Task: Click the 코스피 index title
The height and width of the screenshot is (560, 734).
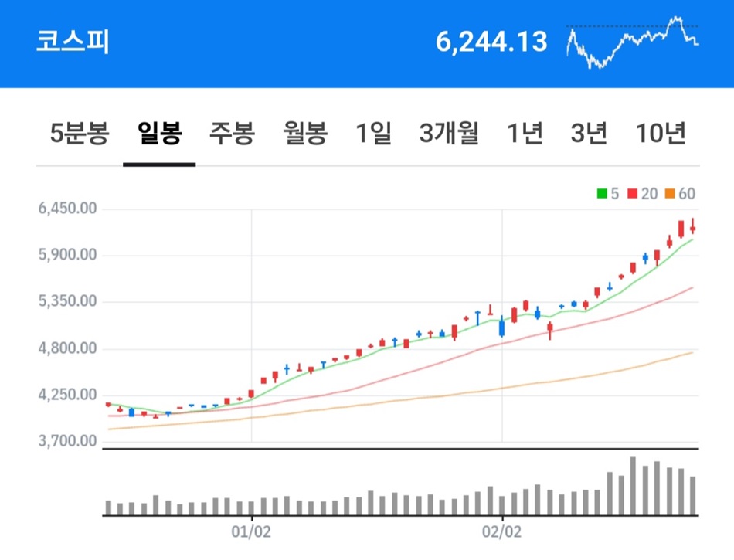Action: coord(73,42)
